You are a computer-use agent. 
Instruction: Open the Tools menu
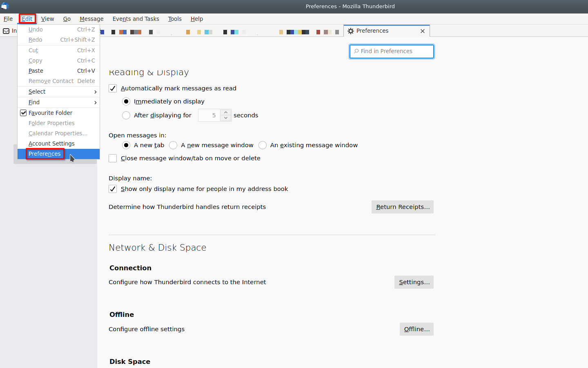coord(175,19)
